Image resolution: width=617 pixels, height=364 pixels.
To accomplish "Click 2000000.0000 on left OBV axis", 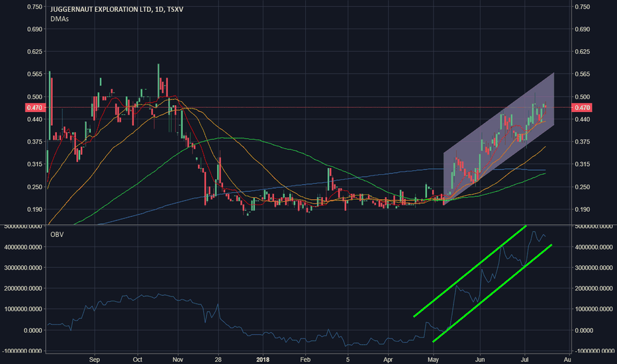I will [x=23, y=289].
